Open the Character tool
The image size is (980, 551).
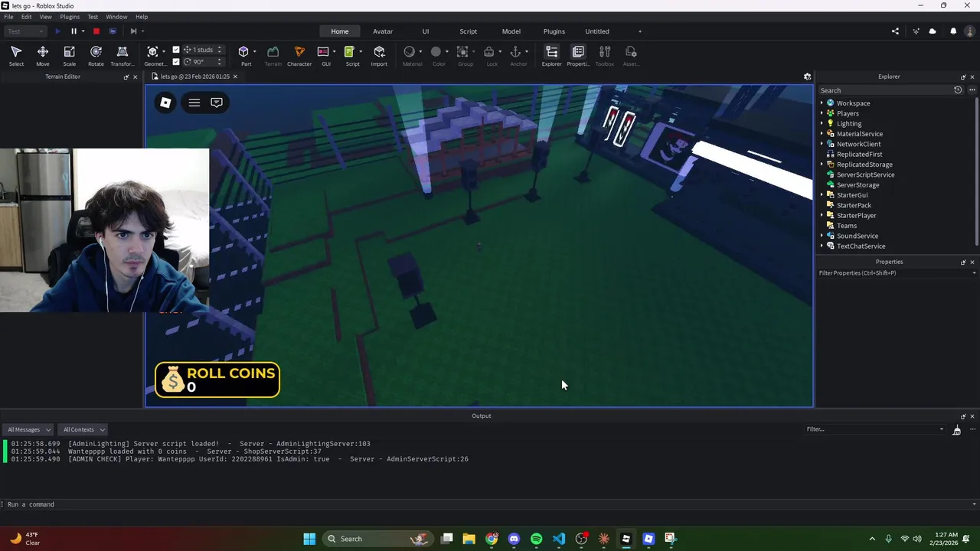pos(299,55)
